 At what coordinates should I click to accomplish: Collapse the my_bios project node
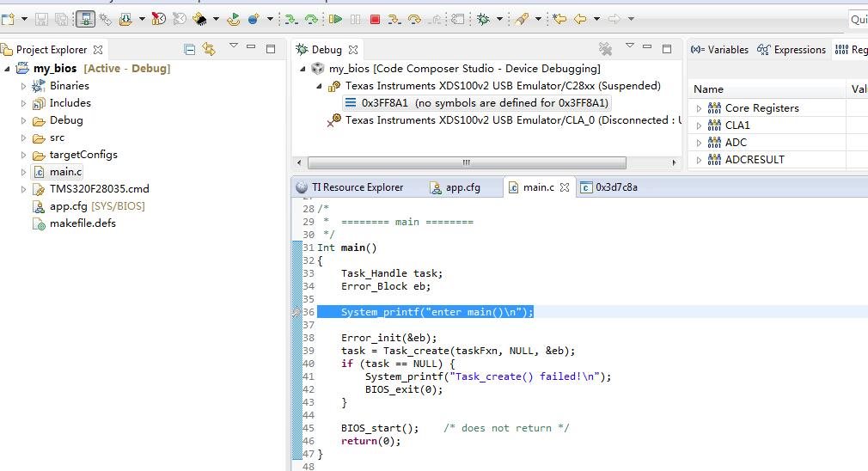(x=7, y=69)
